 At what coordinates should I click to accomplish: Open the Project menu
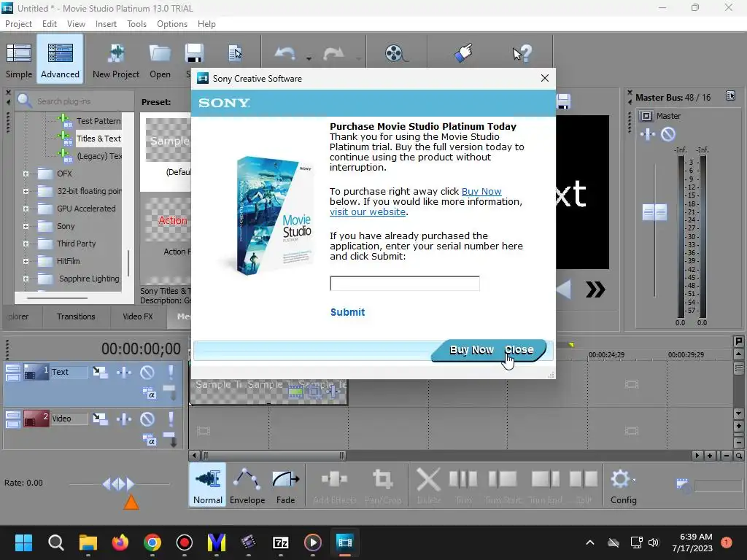tap(18, 24)
